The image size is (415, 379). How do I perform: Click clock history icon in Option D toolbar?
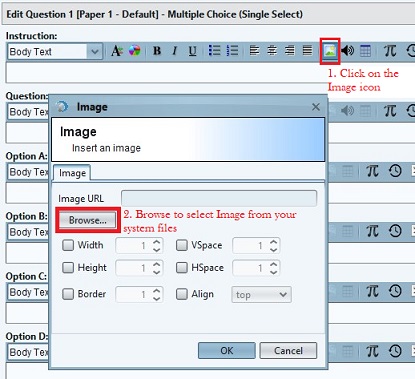(x=395, y=351)
